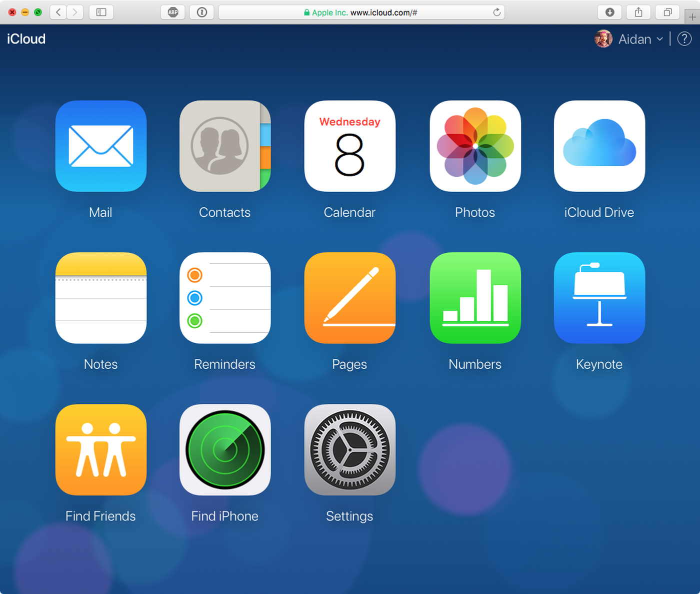This screenshot has width=700, height=594.
Task: Click the help question mark icon
Action: click(x=684, y=39)
